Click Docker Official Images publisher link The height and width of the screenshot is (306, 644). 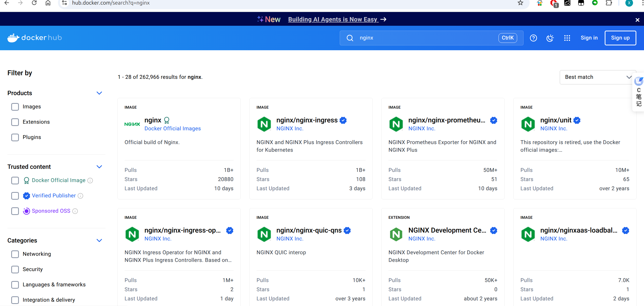pyautogui.click(x=173, y=129)
